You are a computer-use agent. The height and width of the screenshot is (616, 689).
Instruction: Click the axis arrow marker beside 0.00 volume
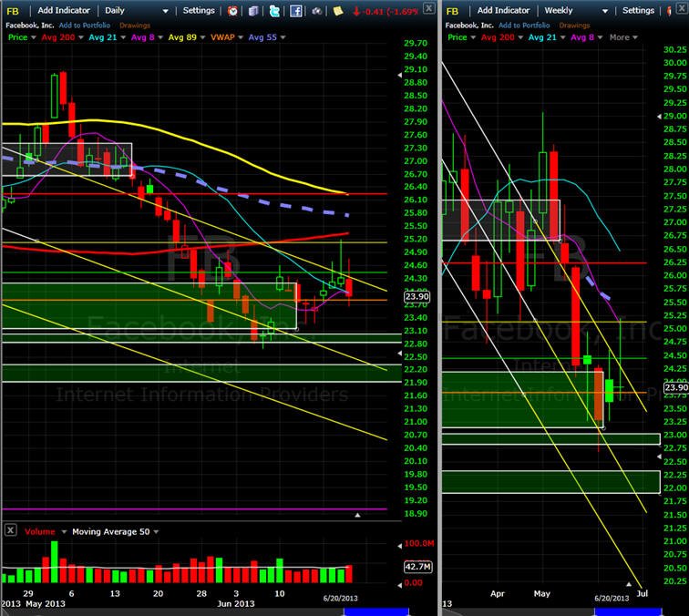(399, 585)
